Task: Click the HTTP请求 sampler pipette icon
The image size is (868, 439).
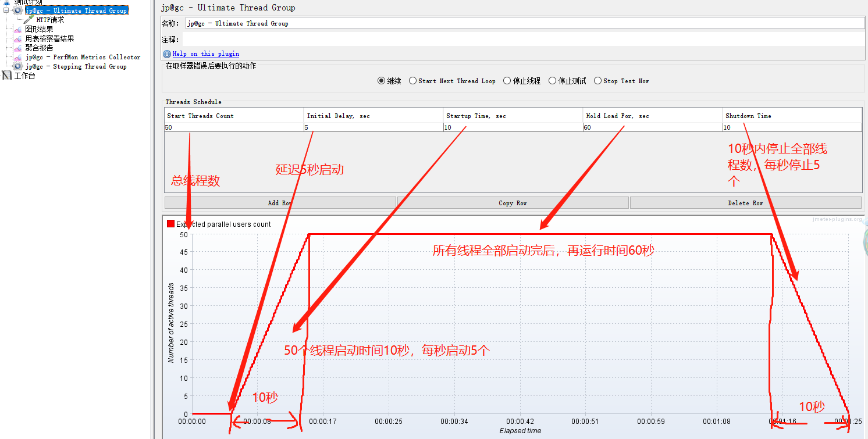Action: point(29,20)
